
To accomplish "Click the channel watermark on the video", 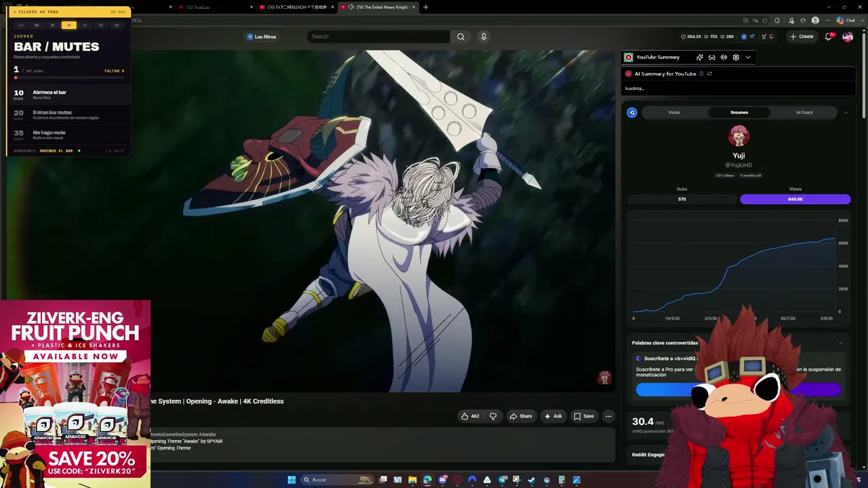I will pos(604,378).
